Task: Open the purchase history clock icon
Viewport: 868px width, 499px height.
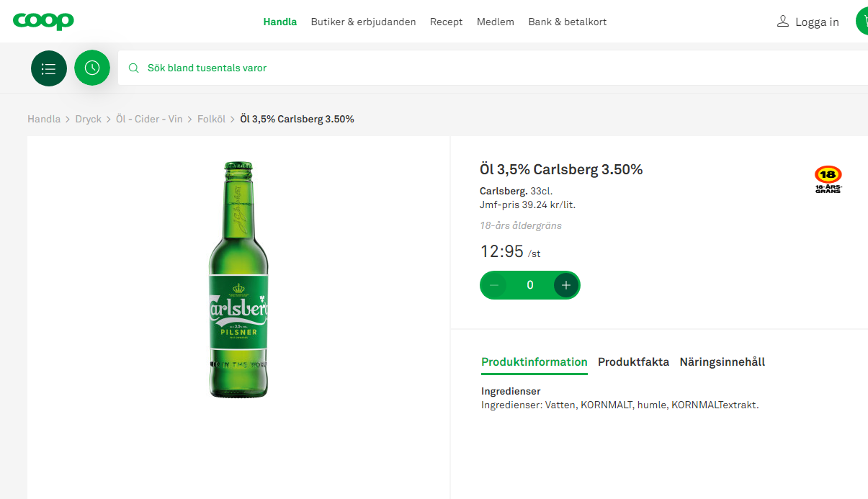Action: (92, 68)
